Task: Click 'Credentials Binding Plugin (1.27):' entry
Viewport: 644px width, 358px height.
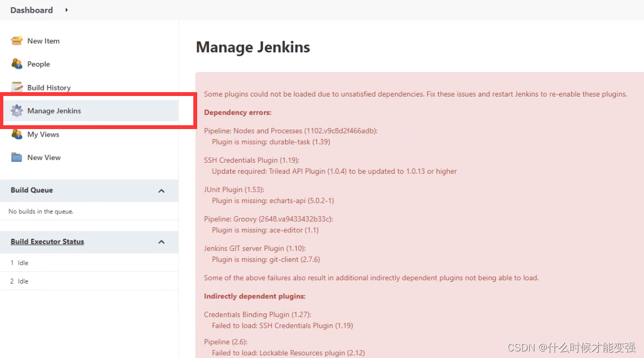Action: click(257, 314)
